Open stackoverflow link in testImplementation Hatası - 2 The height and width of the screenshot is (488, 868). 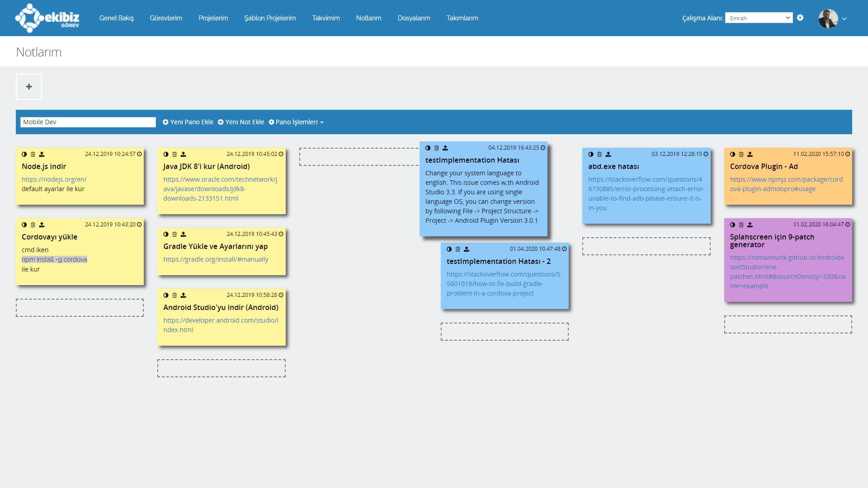(x=504, y=284)
